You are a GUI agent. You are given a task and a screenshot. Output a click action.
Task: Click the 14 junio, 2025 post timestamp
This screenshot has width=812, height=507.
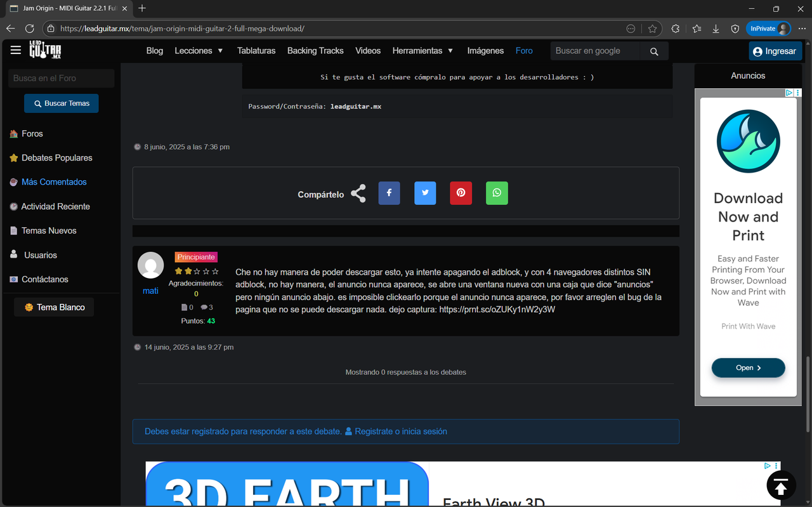(x=189, y=348)
